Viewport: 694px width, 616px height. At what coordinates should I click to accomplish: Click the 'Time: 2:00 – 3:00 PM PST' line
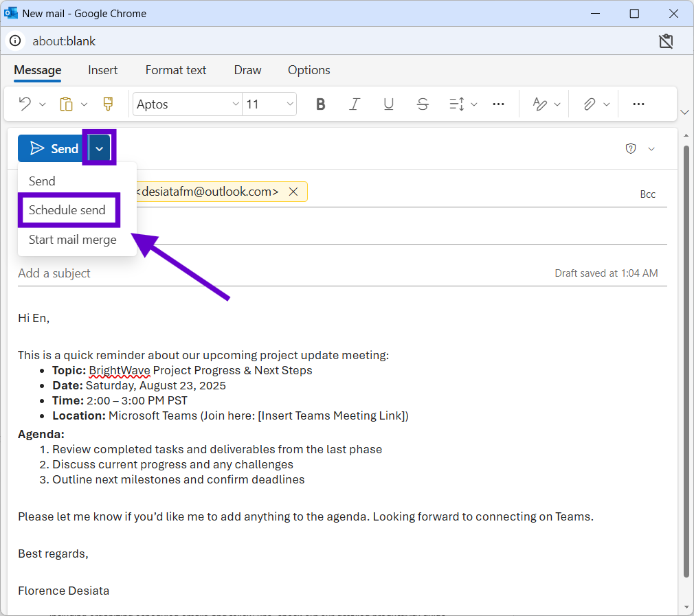[x=120, y=400]
